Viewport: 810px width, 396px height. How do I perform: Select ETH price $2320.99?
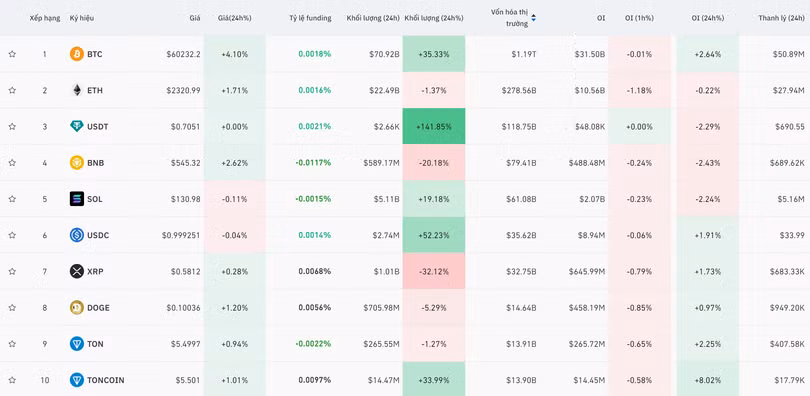coord(183,90)
